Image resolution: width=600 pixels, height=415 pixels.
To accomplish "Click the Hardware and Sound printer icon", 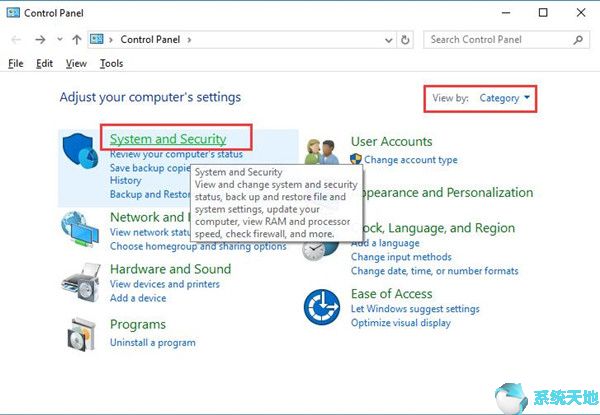I will (x=81, y=282).
